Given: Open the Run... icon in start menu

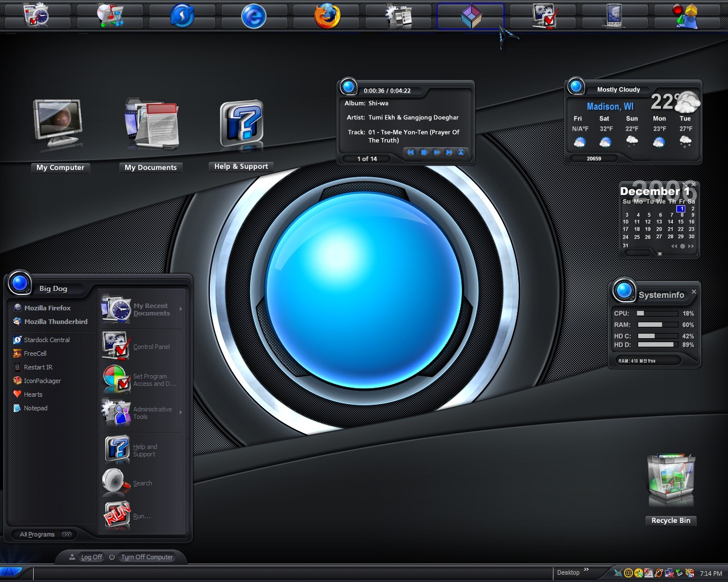Looking at the screenshot, I should (x=117, y=515).
